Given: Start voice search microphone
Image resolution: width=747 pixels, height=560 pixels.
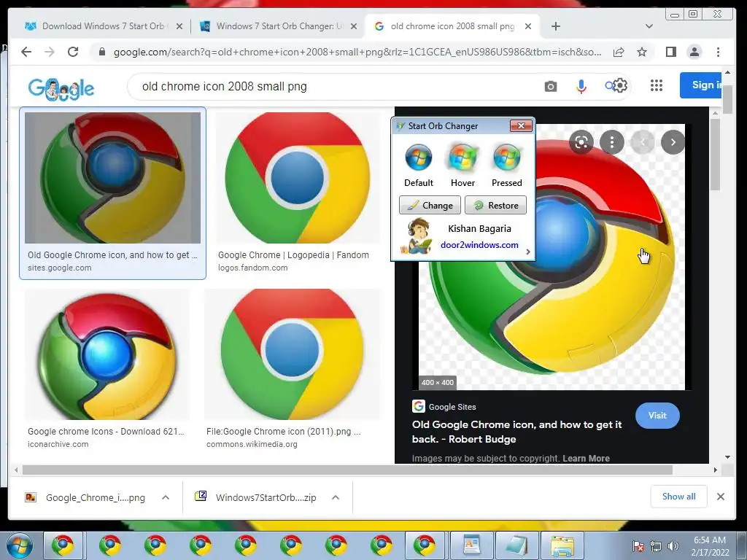Looking at the screenshot, I should [x=581, y=87].
